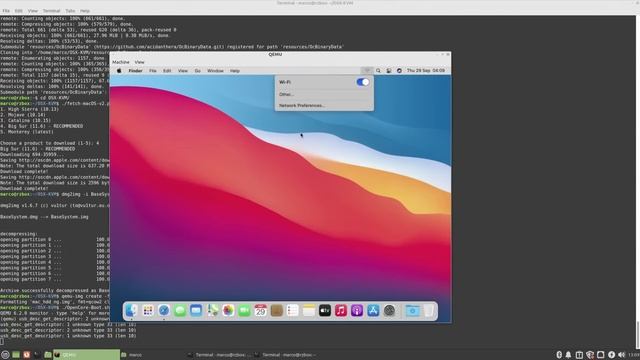Open the Terminal window's File menu

[x=6, y=11]
